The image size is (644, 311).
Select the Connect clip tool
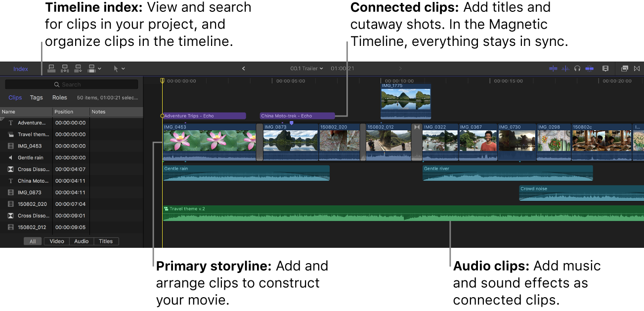(51, 69)
